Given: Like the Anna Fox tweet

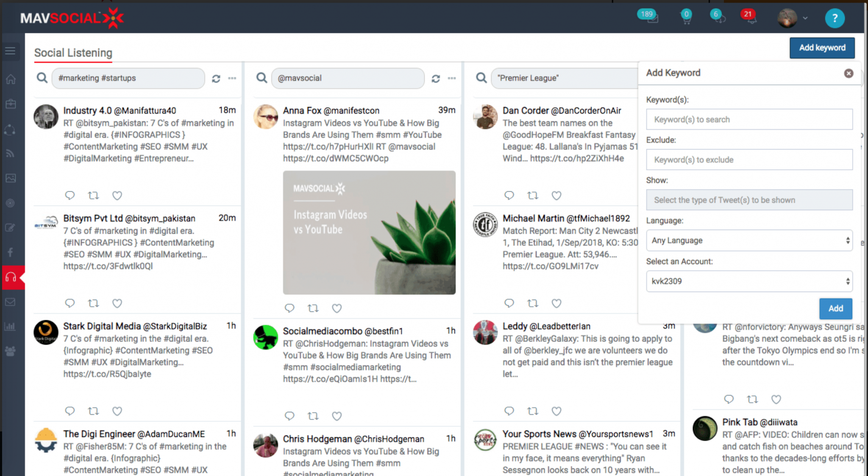Looking at the screenshot, I should point(337,308).
